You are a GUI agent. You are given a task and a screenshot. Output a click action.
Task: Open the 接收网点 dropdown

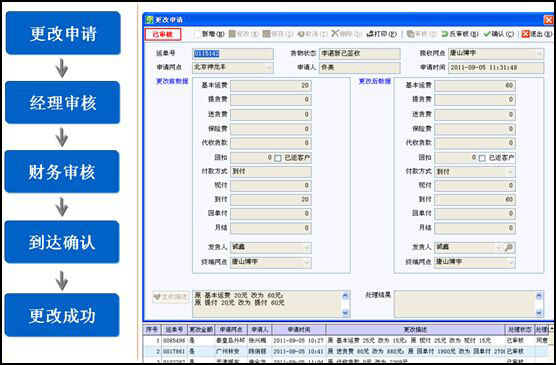click(x=539, y=54)
